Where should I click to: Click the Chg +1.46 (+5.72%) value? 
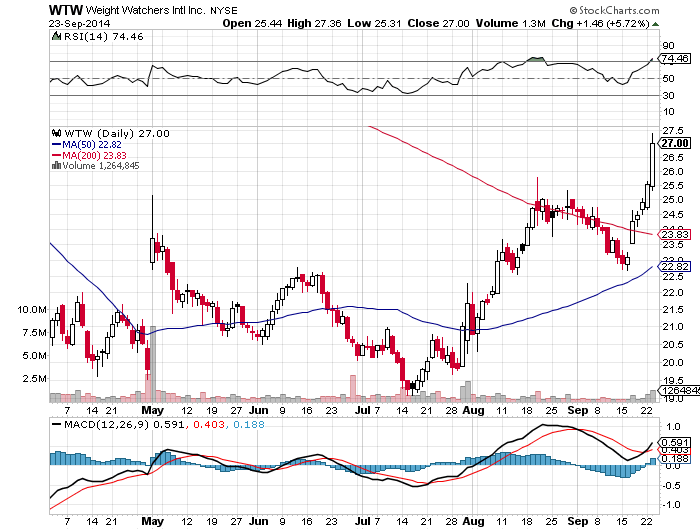[x=600, y=23]
